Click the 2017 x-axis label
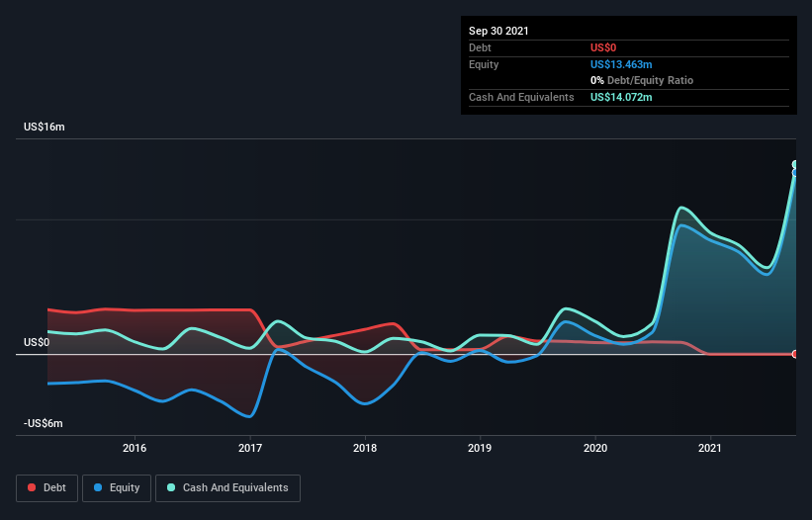The width and height of the screenshot is (812, 520). coord(250,448)
